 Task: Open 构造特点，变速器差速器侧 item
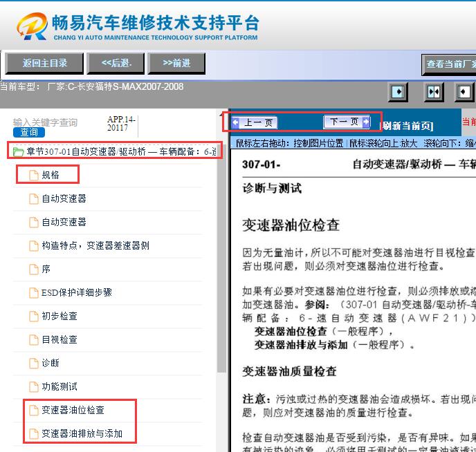pos(95,245)
